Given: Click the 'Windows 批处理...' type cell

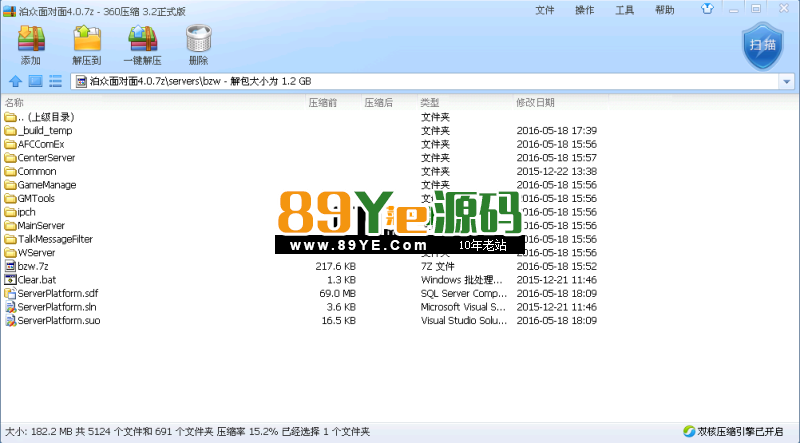Looking at the screenshot, I should pos(461,280).
